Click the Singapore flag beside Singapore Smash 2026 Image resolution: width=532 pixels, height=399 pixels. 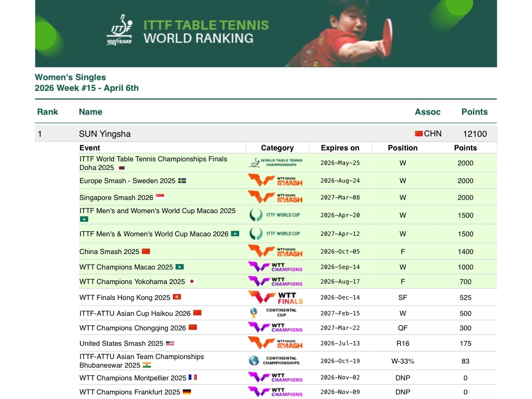tap(160, 196)
